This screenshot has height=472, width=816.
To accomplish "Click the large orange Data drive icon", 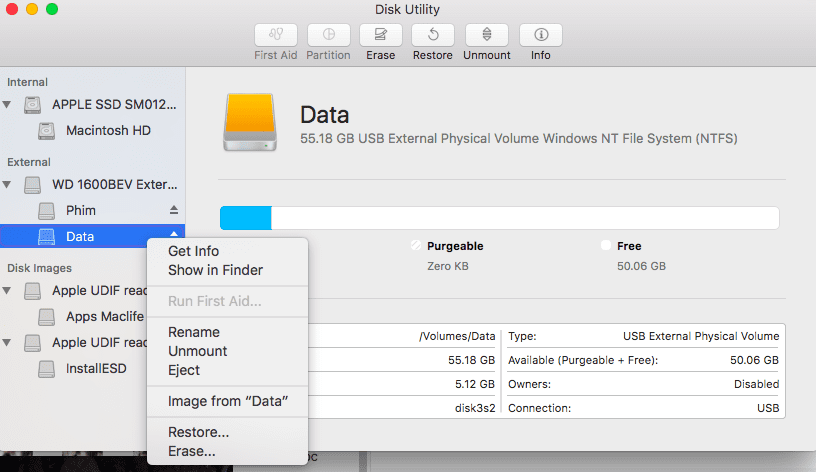I will pos(250,123).
